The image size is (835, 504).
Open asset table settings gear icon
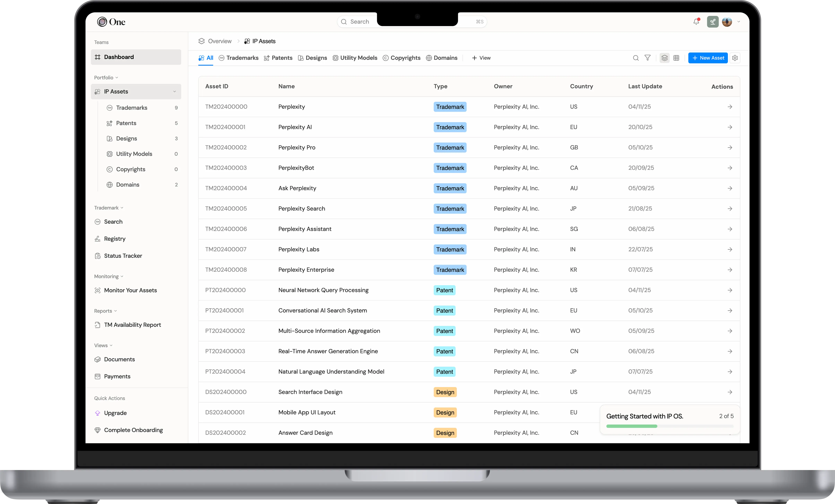coord(735,58)
